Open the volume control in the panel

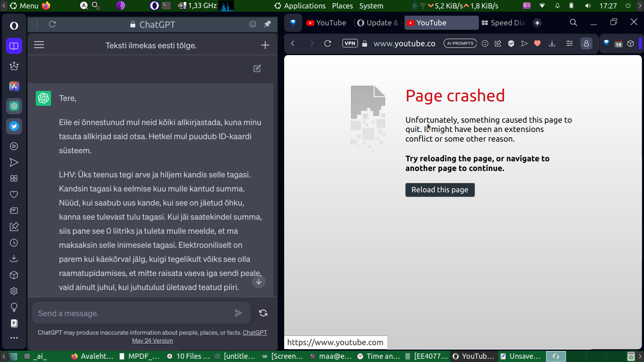(x=588, y=6)
